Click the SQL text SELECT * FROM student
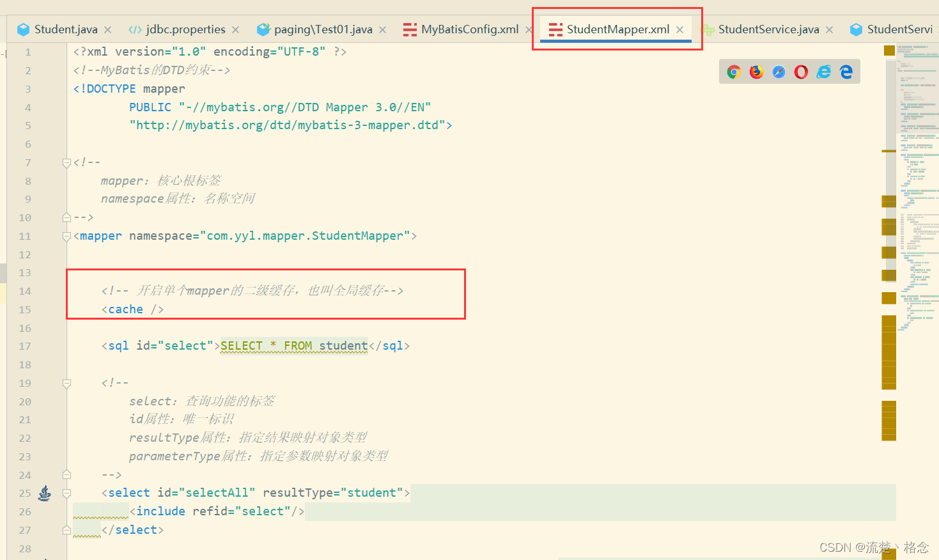This screenshot has width=939, height=560. click(x=294, y=346)
